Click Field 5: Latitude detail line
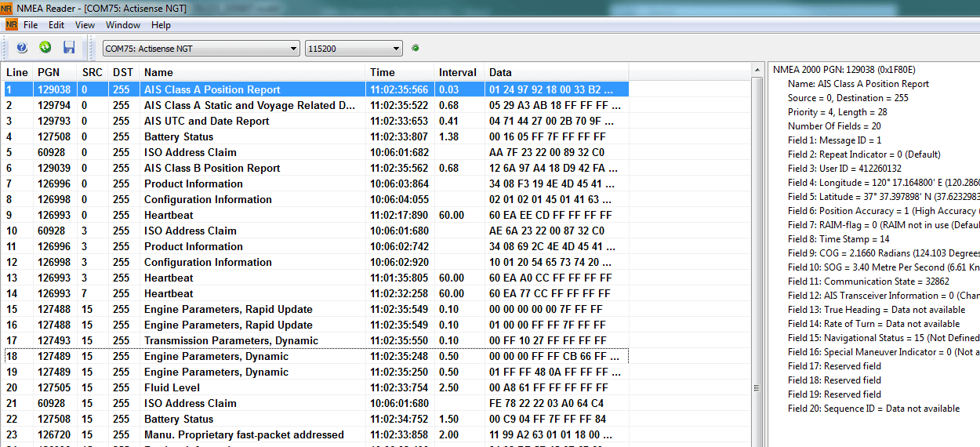Viewport: 980px width, 447px height. (x=884, y=196)
